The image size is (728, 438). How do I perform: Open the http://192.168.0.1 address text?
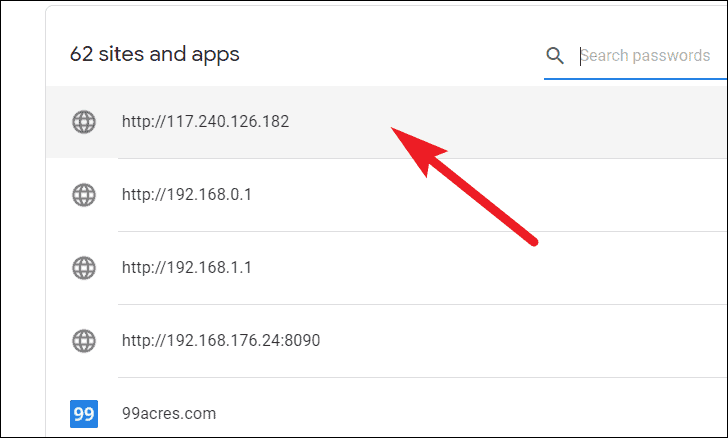[x=187, y=195]
